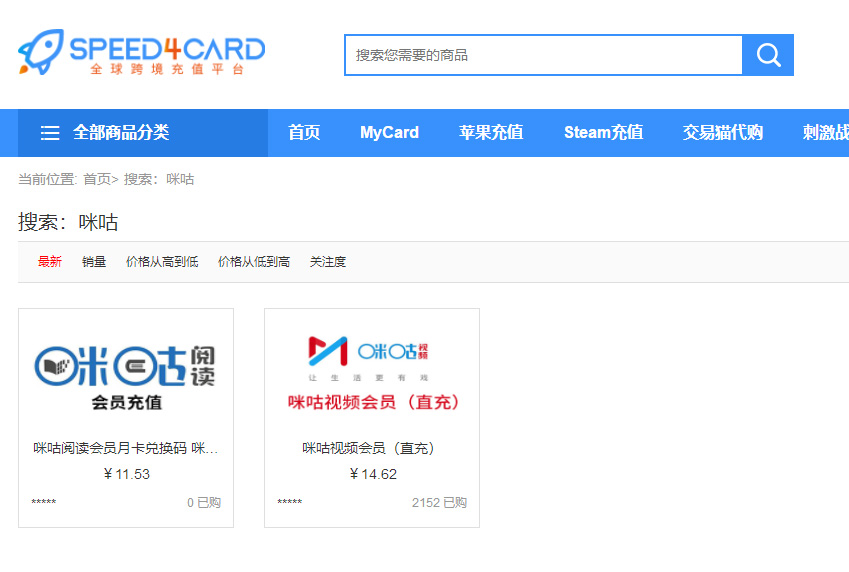Click star rating on 咪咕视频 card
Viewport: 849px width, 572px height.
point(290,502)
